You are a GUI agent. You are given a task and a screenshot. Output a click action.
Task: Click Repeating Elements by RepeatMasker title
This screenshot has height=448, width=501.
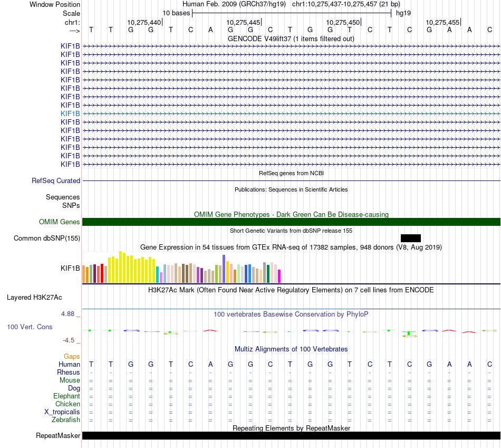291,428
